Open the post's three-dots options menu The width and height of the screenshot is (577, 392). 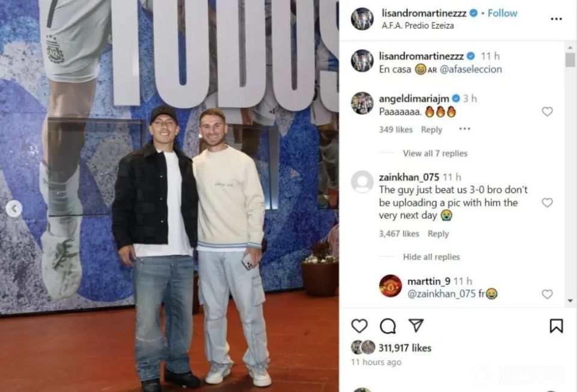[556, 19]
